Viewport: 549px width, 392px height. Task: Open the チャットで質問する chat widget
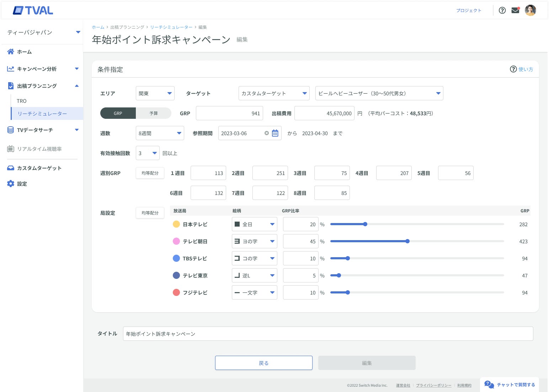tap(510, 385)
